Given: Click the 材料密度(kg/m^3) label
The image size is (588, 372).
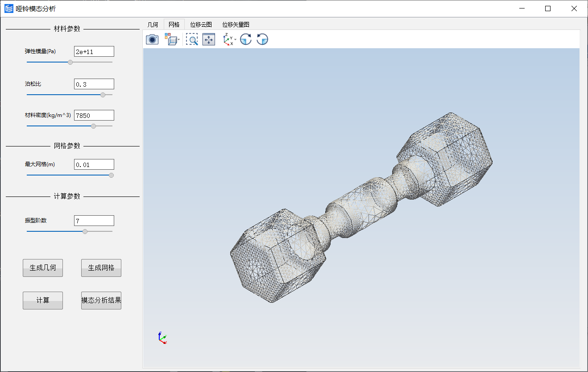Looking at the screenshot, I should [x=48, y=115].
